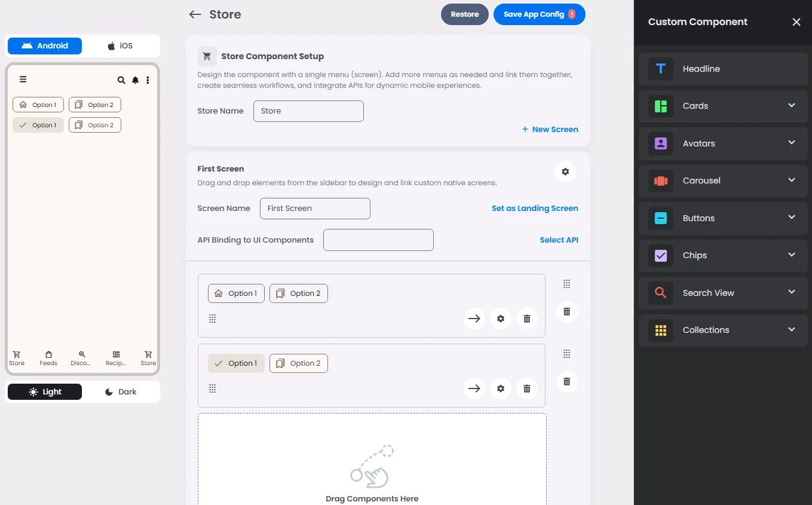
Task: Click the arrow icon in second chips row
Action: tap(474, 388)
